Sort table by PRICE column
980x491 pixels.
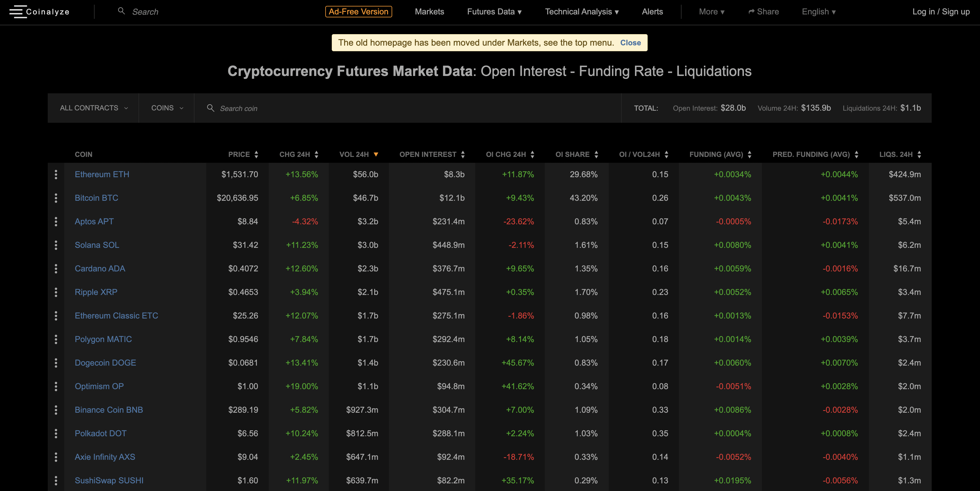tap(243, 154)
